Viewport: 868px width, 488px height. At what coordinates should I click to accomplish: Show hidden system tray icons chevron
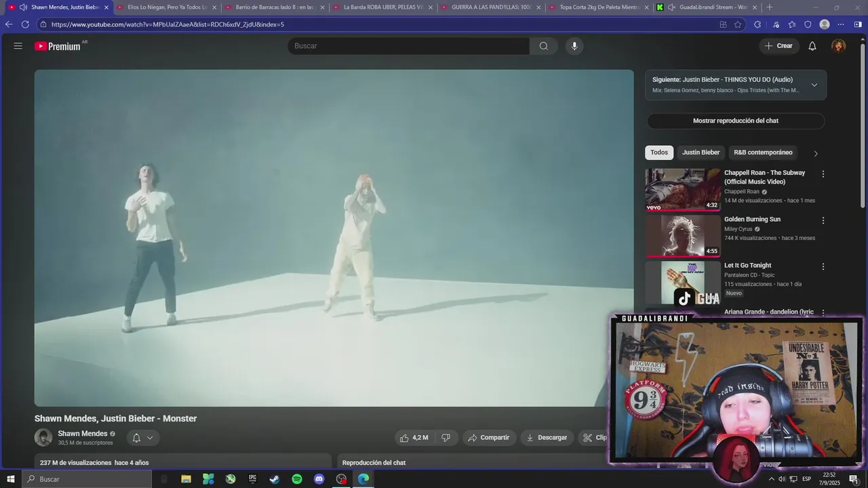(x=771, y=479)
